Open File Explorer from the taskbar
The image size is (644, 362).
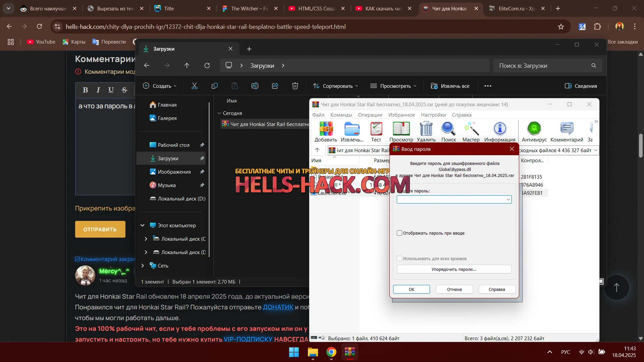coord(313,352)
